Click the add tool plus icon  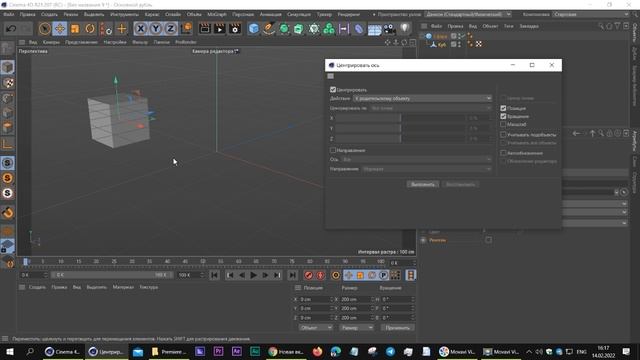[x=121, y=29]
